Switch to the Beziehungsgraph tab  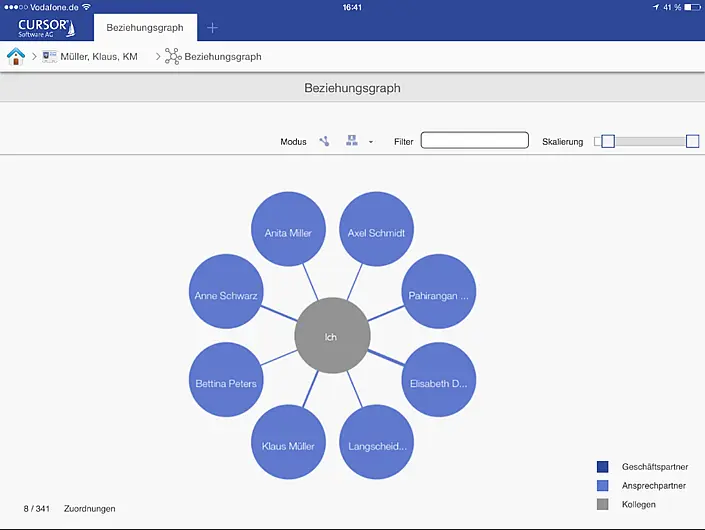click(145, 28)
